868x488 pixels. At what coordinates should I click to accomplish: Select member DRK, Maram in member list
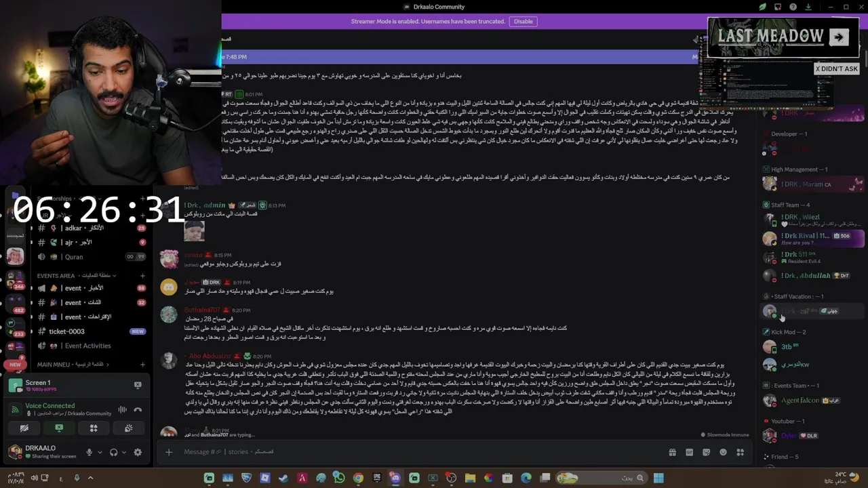812,184
